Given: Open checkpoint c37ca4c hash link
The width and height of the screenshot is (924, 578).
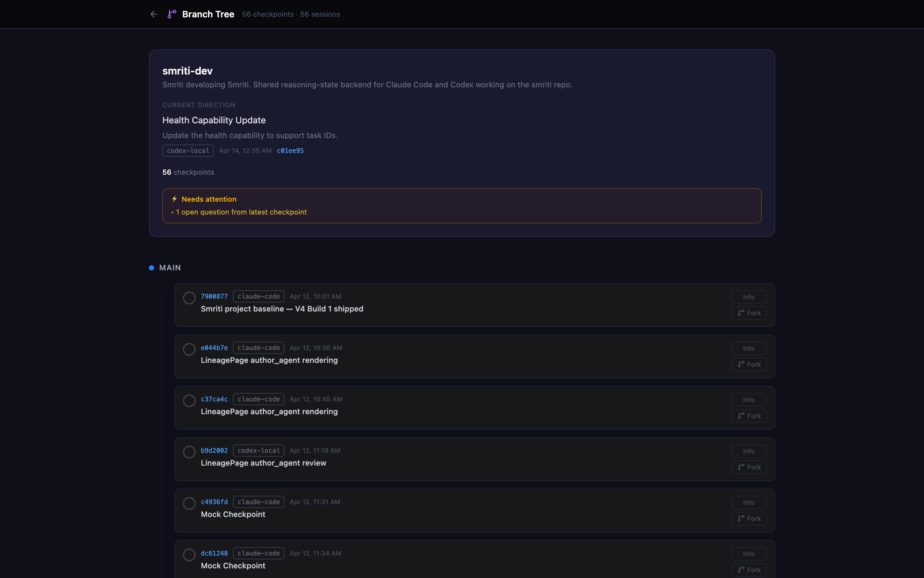Looking at the screenshot, I should [x=214, y=399].
